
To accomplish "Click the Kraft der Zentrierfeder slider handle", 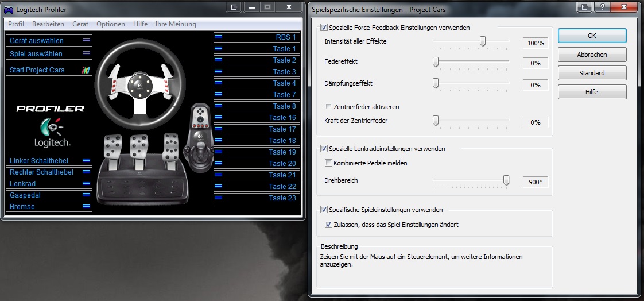I will coord(436,121).
